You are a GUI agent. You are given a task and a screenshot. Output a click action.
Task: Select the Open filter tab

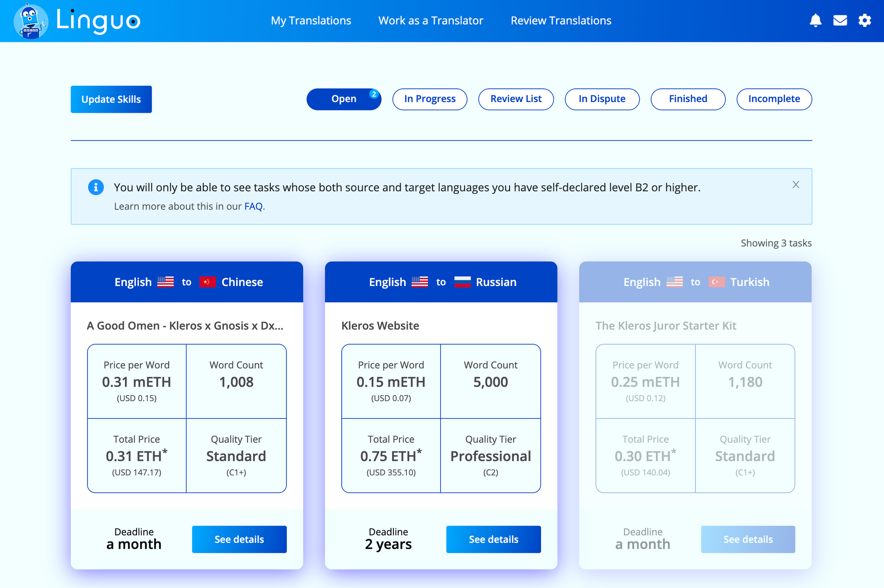(x=344, y=99)
